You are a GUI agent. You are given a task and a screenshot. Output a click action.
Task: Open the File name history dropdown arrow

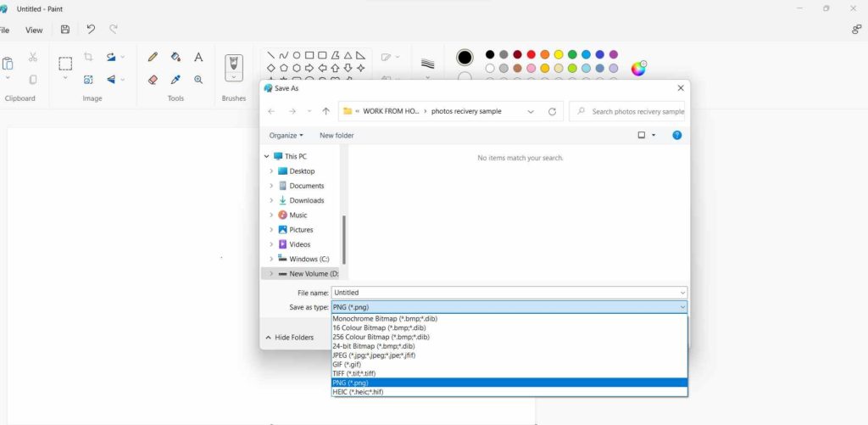(x=682, y=293)
